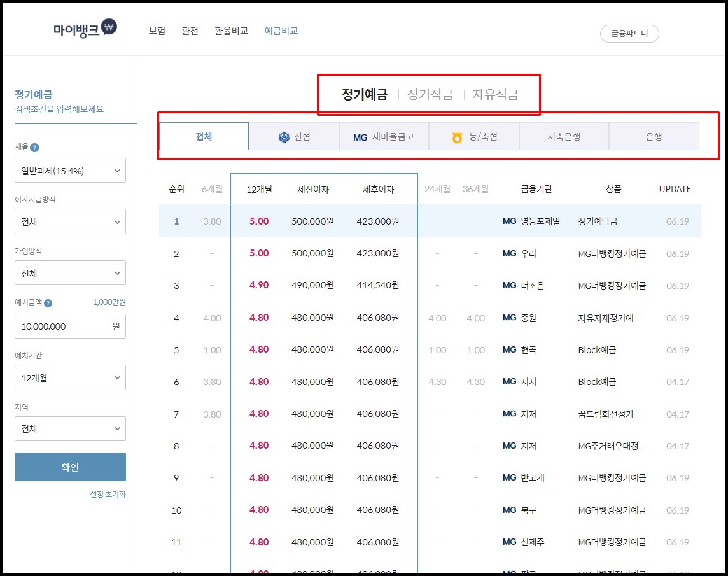This screenshot has width=728, height=576.
Task: Click MG logo beside 반고개
Action: click(509, 477)
